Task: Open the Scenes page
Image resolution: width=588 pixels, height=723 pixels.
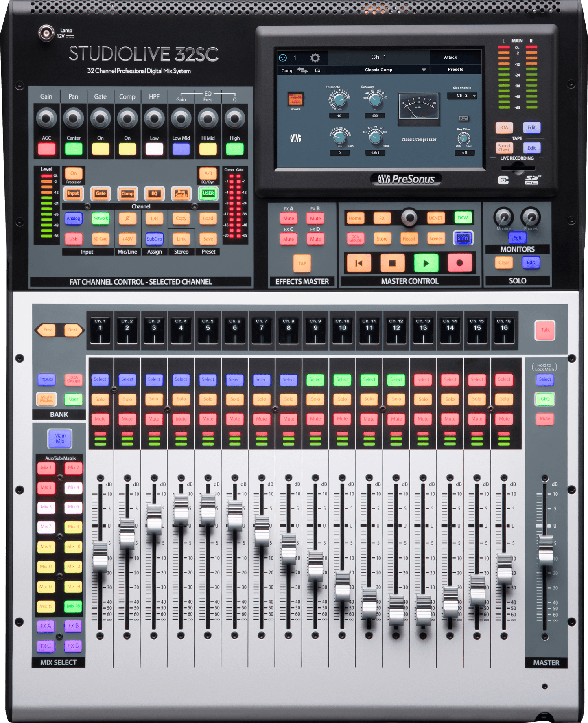Action: point(435,239)
